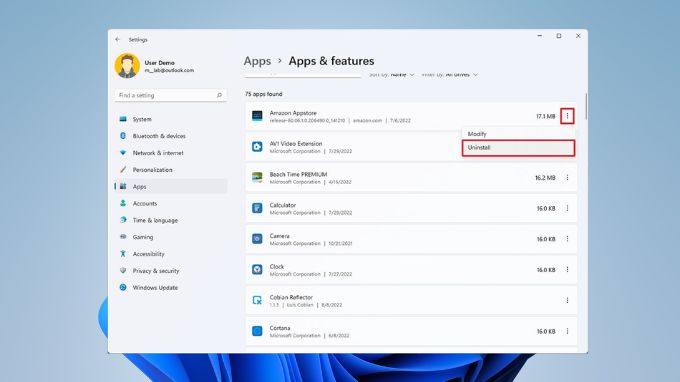Click the Cobian Reflector app icon

257,300
